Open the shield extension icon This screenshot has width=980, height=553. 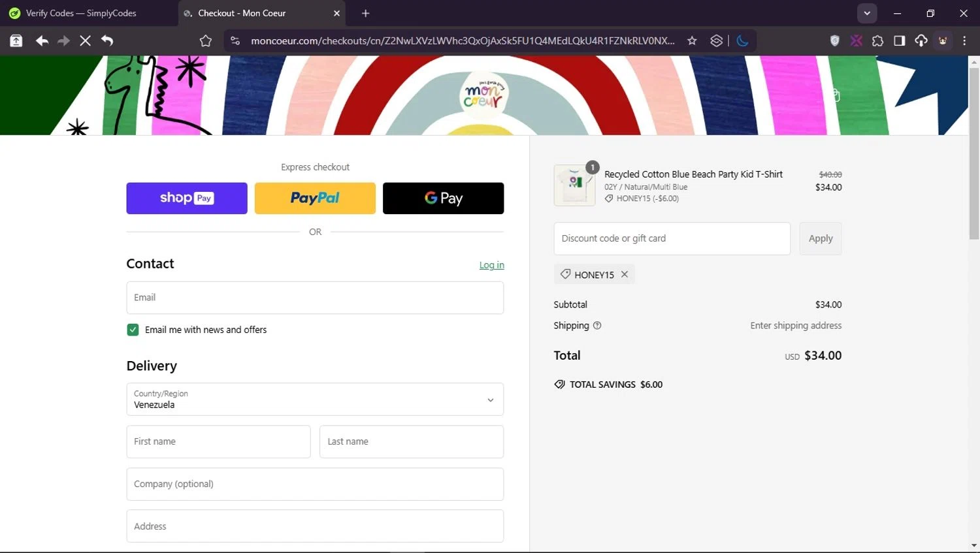(834, 40)
